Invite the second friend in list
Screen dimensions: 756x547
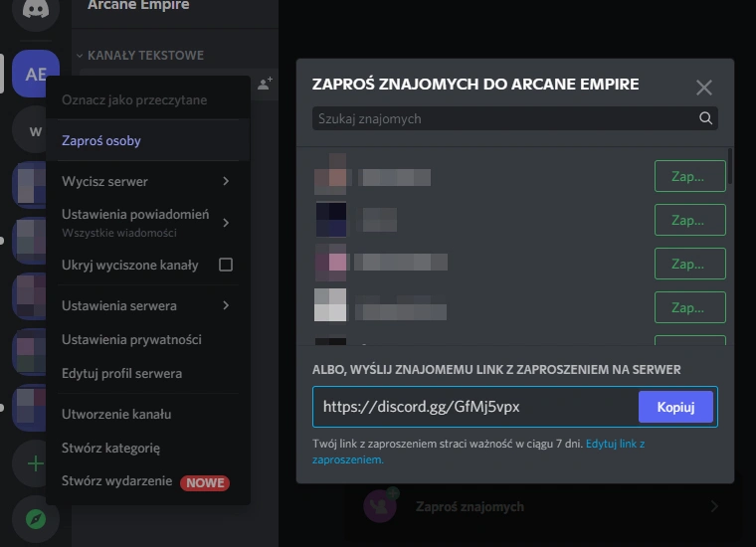point(689,220)
